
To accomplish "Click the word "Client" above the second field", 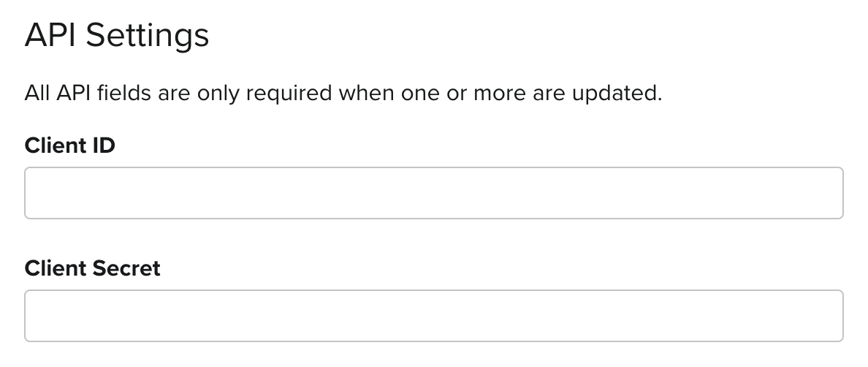I will tap(56, 268).
